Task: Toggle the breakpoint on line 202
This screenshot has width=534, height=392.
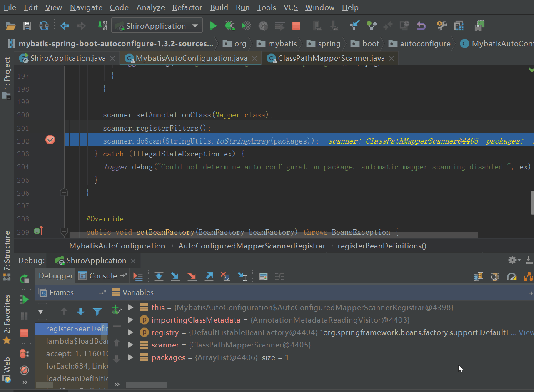Action: click(50, 140)
